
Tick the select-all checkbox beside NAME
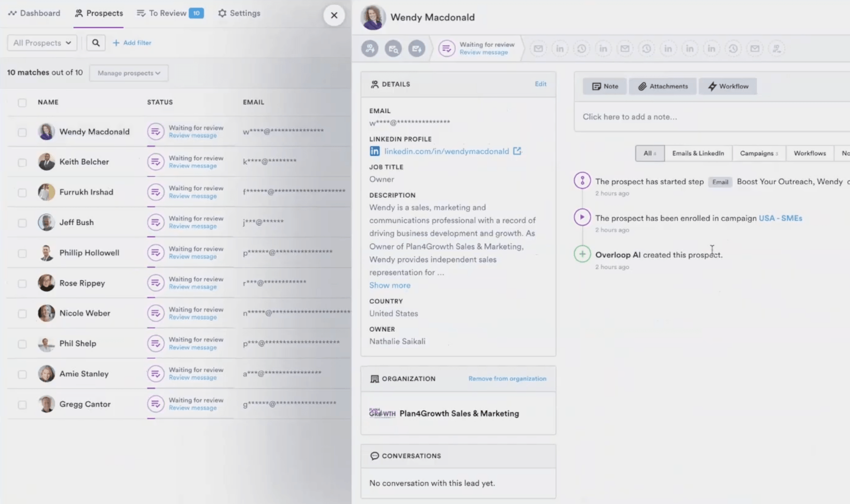tap(22, 102)
